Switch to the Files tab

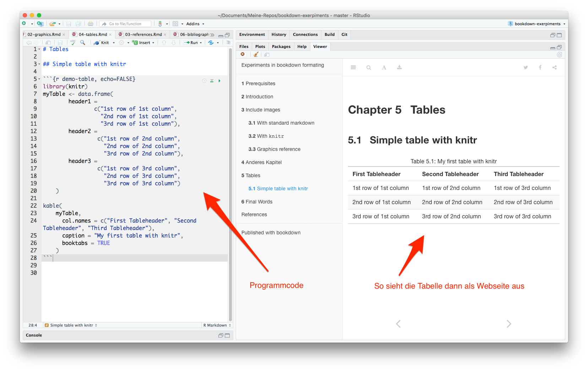tap(244, 47)
